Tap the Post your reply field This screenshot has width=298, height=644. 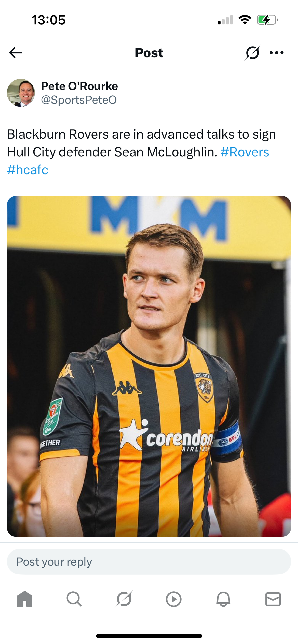click(149, 562)
